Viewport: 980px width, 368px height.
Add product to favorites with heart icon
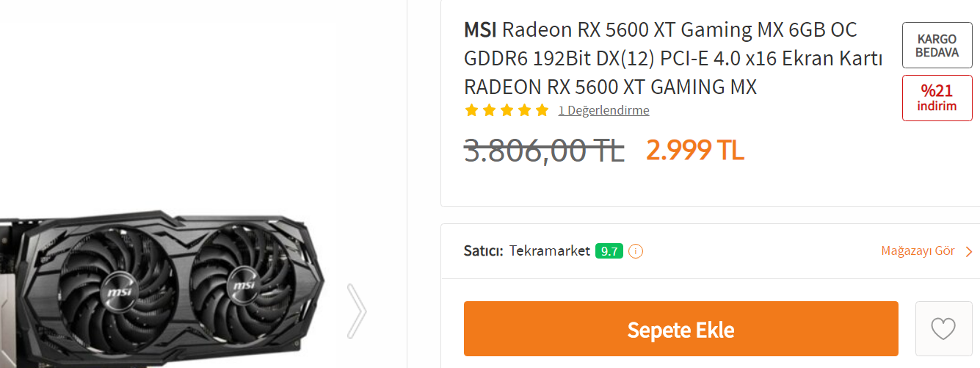(x=943, y=328)
